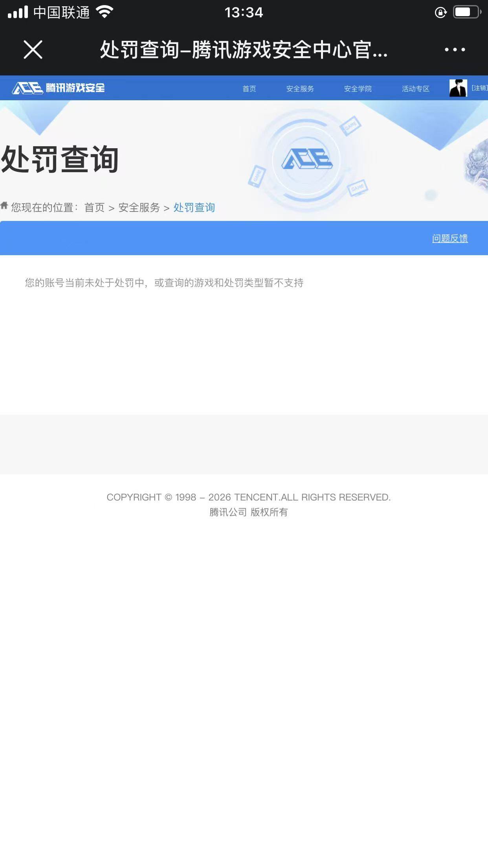Tap the user avatar thumbnail
The height and width of the screenshot is (868, 488).
(x=458, y=88)
